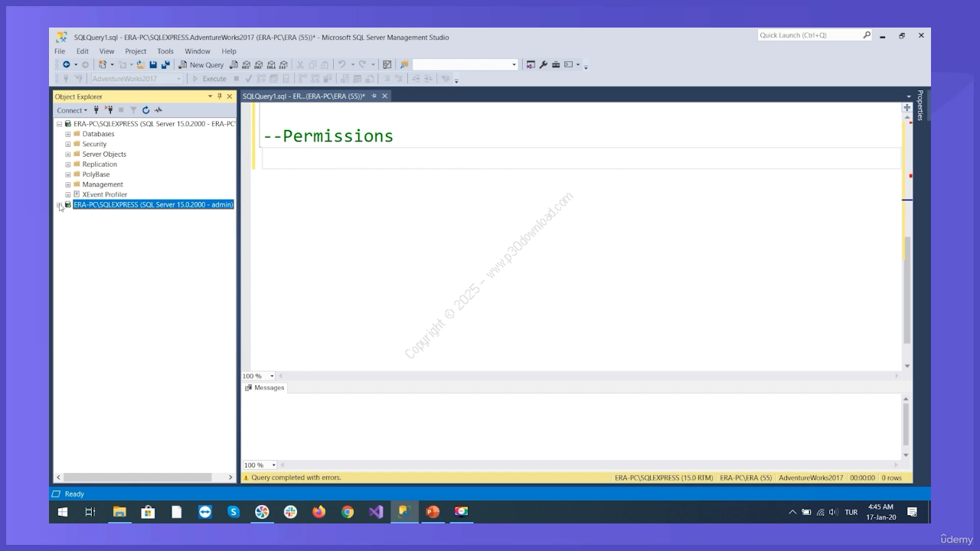980x551 pixels.
Task: Close the SQLQuery1.sql document tab
Action: point(385,96)
